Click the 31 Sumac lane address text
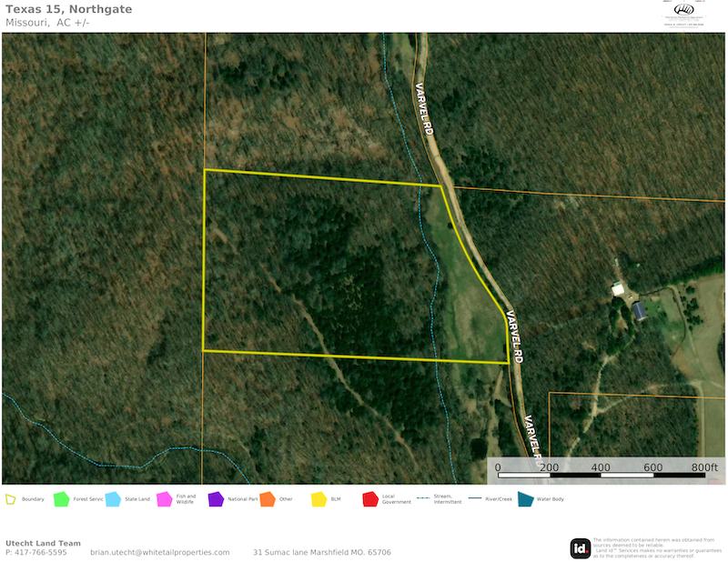This screenshot has height=562, width=728. tap(321, 553)
